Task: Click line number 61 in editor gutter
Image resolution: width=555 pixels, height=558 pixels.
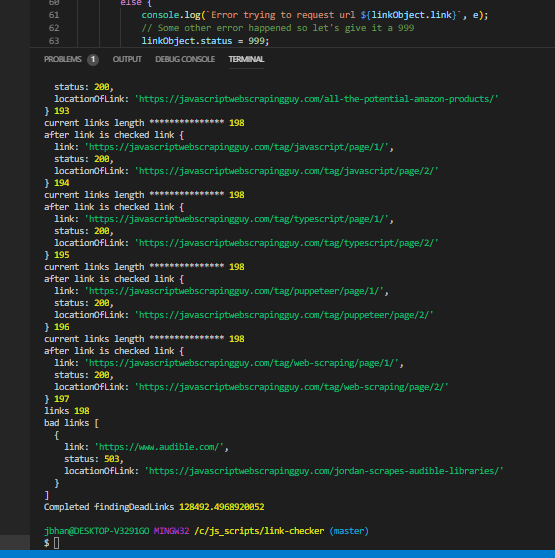Action: [x=54, y=15]
